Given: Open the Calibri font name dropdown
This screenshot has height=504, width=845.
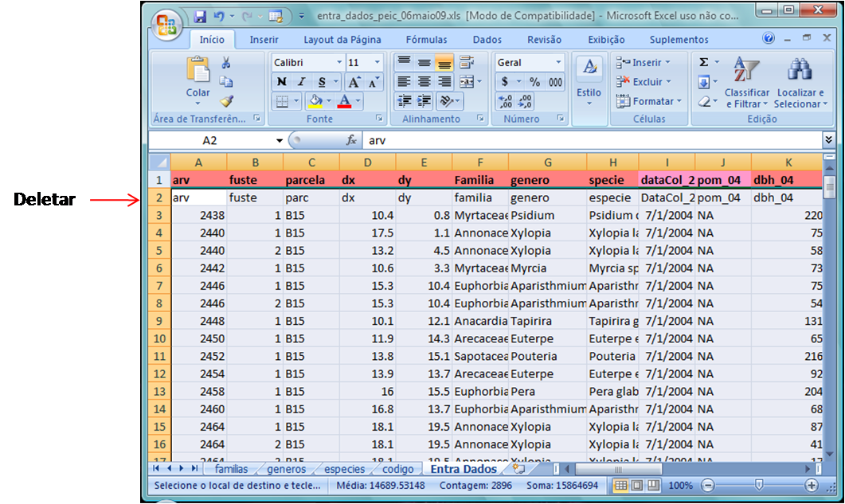Looking at the screenshot, I should point(339,62).
